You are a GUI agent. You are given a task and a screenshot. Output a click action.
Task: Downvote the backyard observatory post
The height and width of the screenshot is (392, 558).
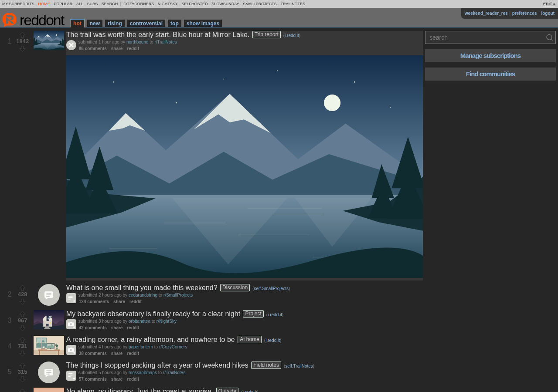22,328
